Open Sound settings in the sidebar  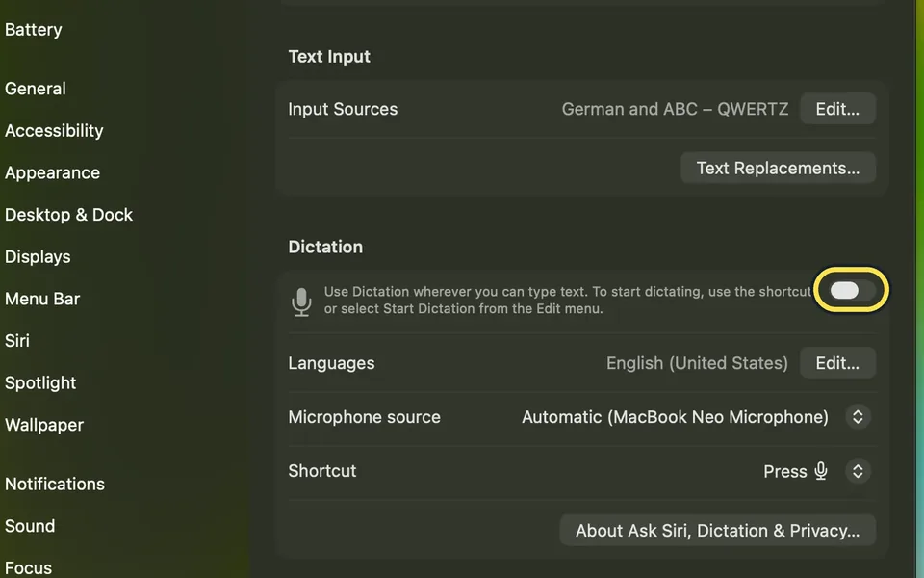(x=30, y=526)
